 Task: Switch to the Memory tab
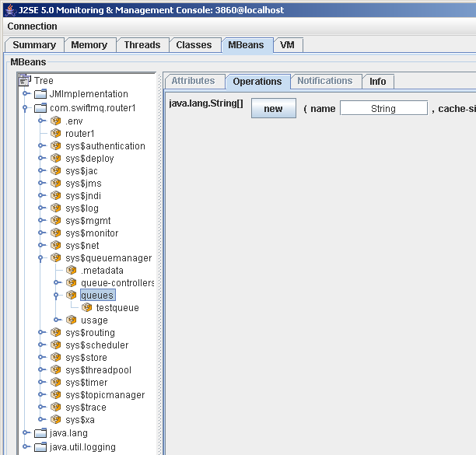click(89, 45)
